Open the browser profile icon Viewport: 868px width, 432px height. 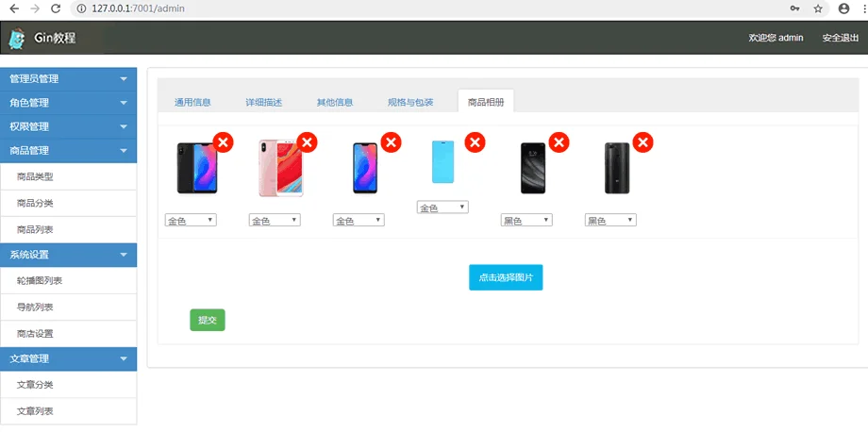(843, 8)
